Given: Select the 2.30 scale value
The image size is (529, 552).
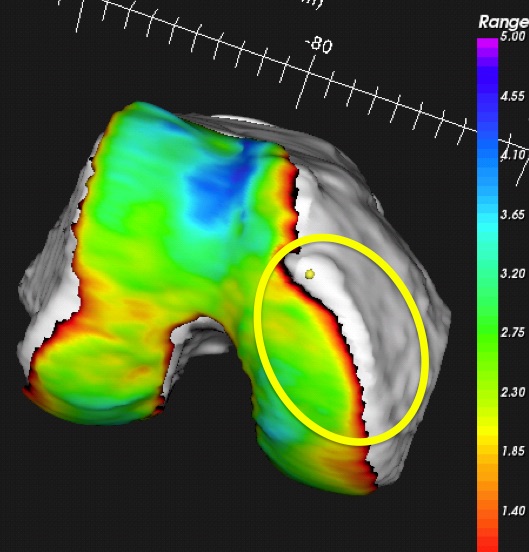Looking at the screenshot, I should point(512,391).
